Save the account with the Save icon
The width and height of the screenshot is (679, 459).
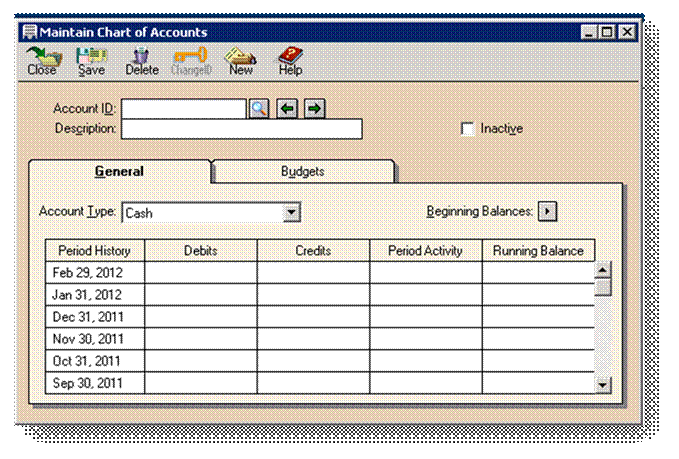(91, 61)
